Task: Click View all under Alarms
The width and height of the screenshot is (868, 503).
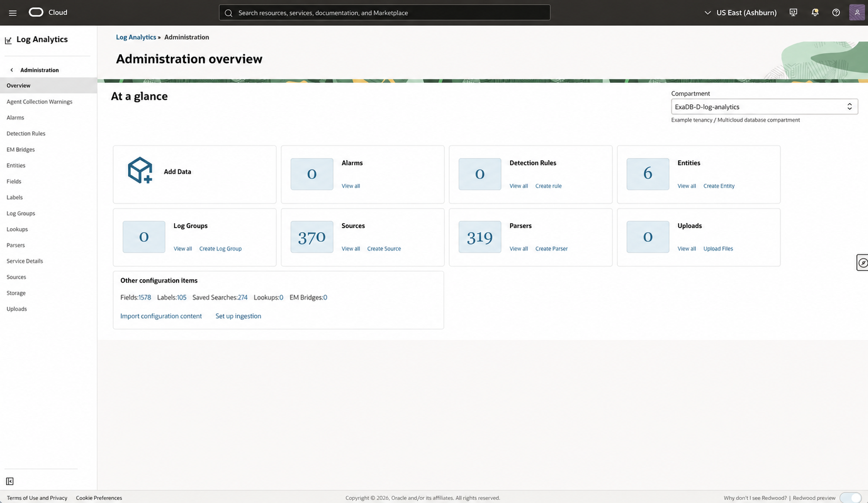Action: coord(350,186)
